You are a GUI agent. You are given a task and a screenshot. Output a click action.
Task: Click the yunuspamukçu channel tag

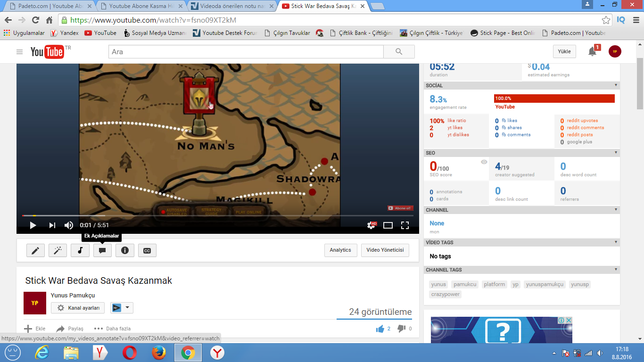pyautogui.click(x=545, y=284)
